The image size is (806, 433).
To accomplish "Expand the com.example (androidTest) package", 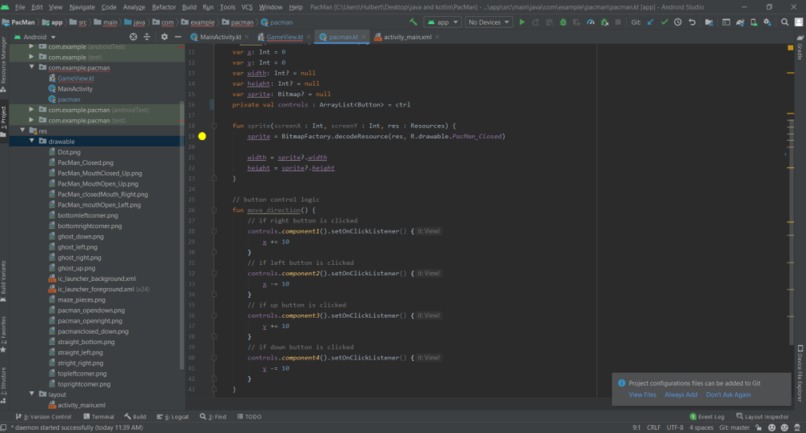I will click(x=32, y=46).
